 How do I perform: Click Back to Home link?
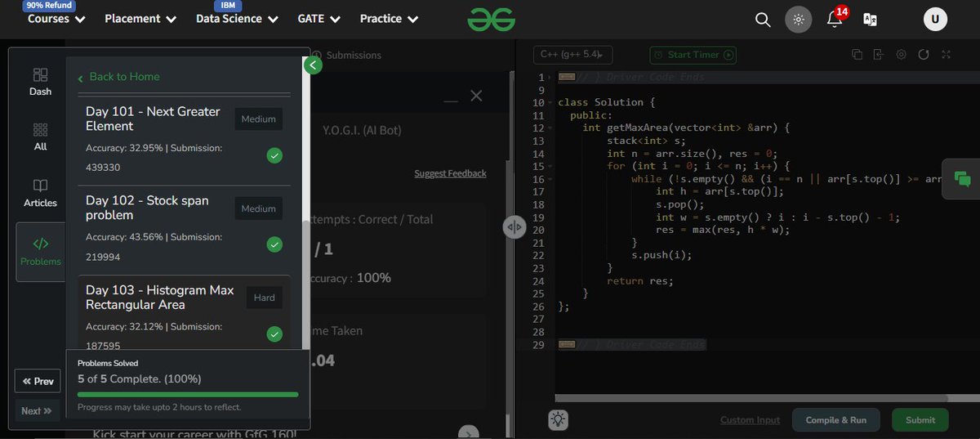pos(118,77)
